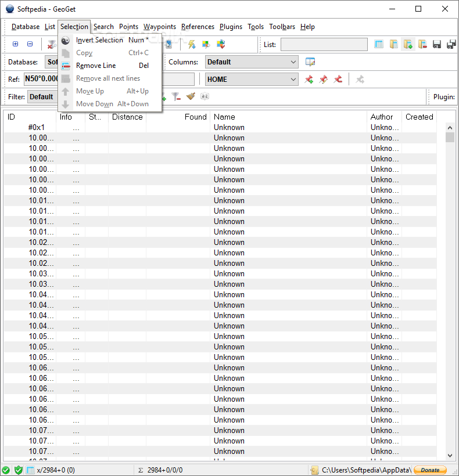Viewport: 459px width, 476px height.
Task: Click the expand-all plus icon in toolbar
Action: click(x=15, y=44)
